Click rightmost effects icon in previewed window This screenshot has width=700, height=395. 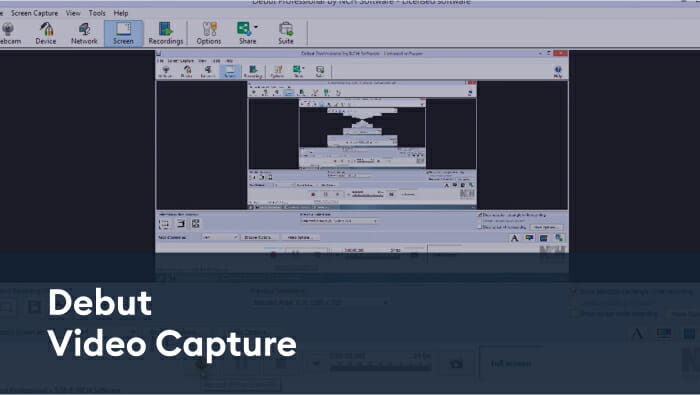[558, 238]
